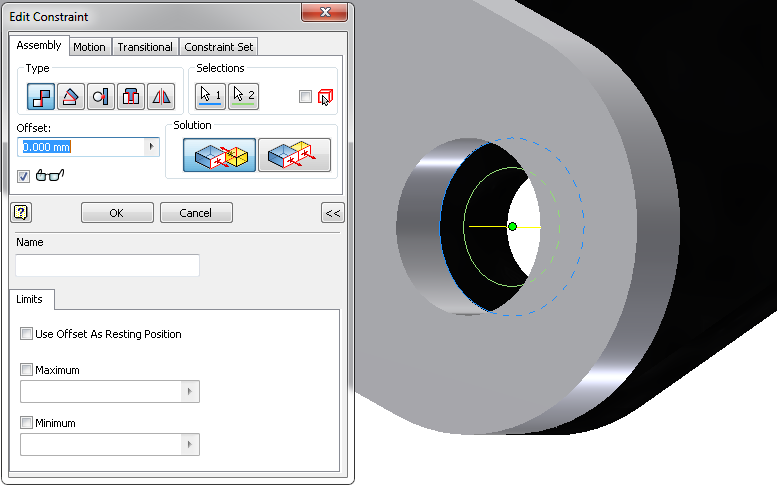Switch to the Assembly tab
The height and width of the screenshot is (485, 777).
[x=39, y=45]
